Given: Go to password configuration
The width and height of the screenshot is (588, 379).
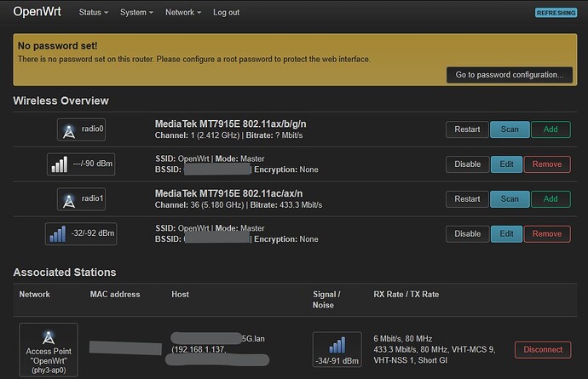Looking at the screenshot, I should 509,75.
